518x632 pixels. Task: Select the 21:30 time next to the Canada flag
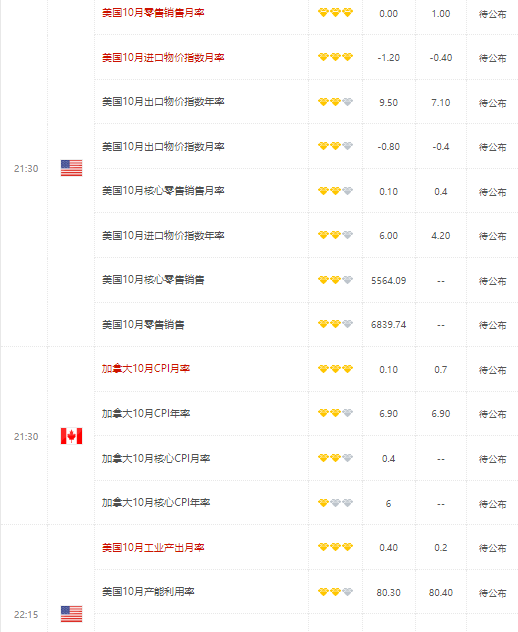[x=26, y=437]
